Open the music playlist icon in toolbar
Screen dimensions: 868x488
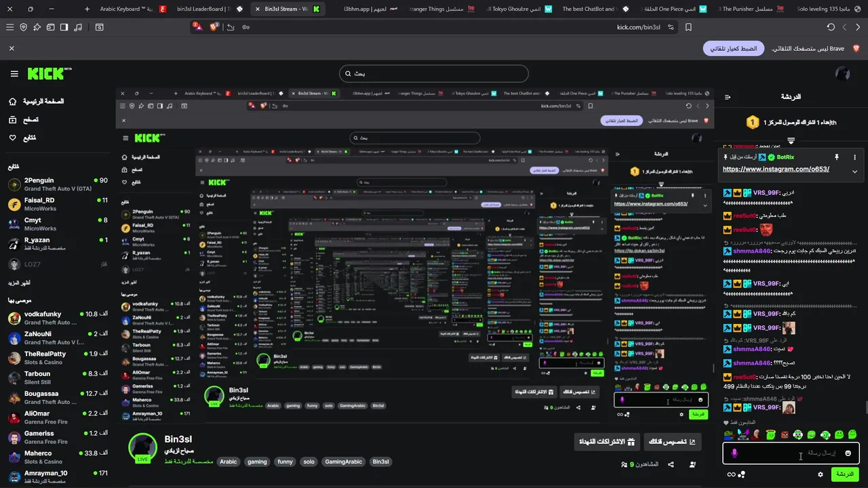click(x=77, y=27)
